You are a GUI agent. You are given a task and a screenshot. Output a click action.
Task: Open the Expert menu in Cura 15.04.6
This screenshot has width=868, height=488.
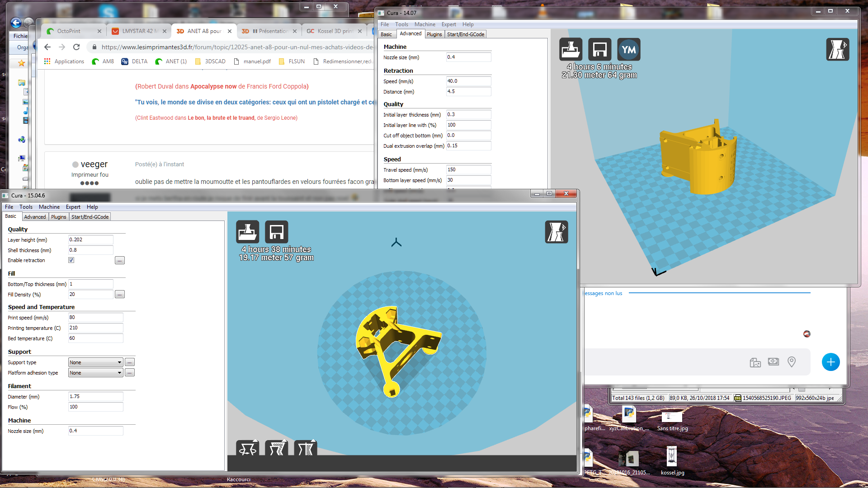(73, 207)
